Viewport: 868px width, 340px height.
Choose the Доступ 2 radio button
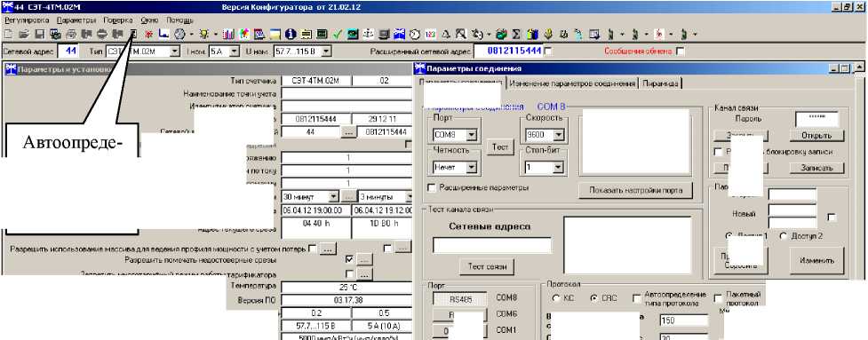784,236
